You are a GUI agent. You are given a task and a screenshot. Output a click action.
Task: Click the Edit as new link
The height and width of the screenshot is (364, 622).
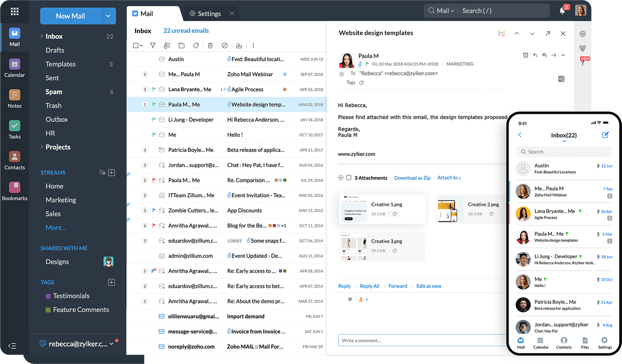coord(428,286)
